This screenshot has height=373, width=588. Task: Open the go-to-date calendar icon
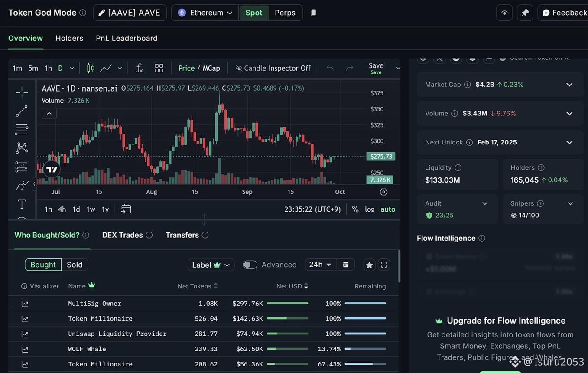(x=126, y=209)
